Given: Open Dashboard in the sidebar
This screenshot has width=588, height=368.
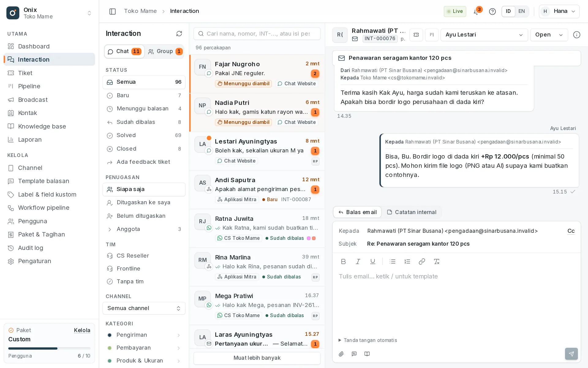Looking at the screenshot, I should [49, 46].
